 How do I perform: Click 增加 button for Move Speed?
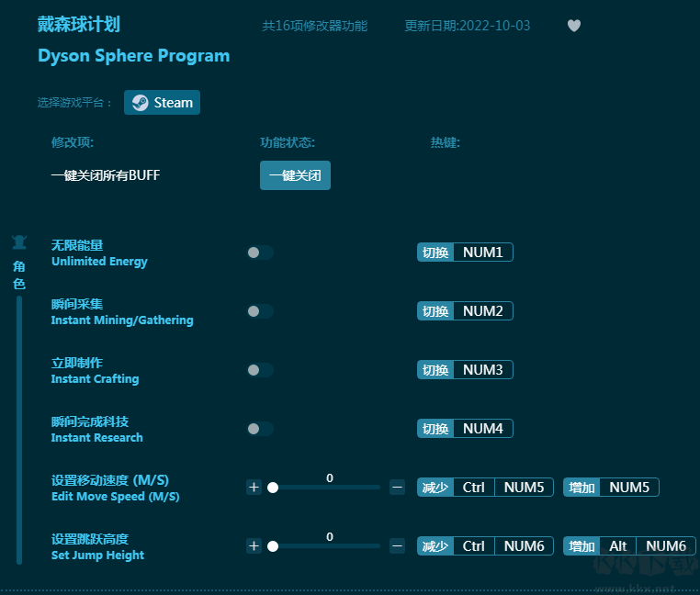(x=581, y=488)
